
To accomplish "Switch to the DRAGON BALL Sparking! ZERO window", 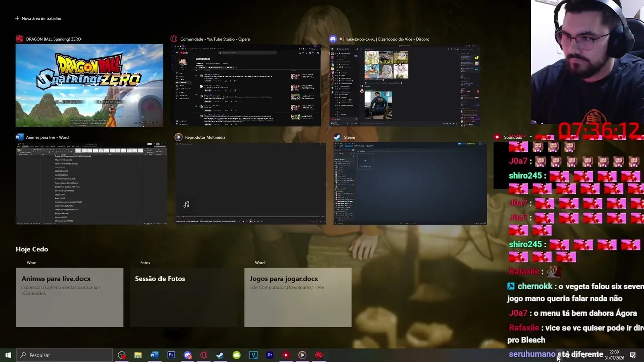I will pyautogui.click(x=89, y=85).
